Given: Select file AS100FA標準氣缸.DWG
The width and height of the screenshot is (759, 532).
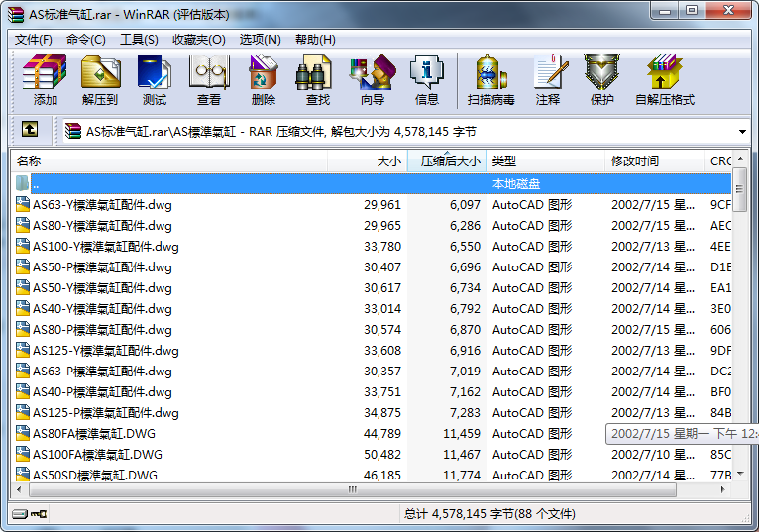Looking at the screenshot, I should pyautogui.click(x=97, y=454).
